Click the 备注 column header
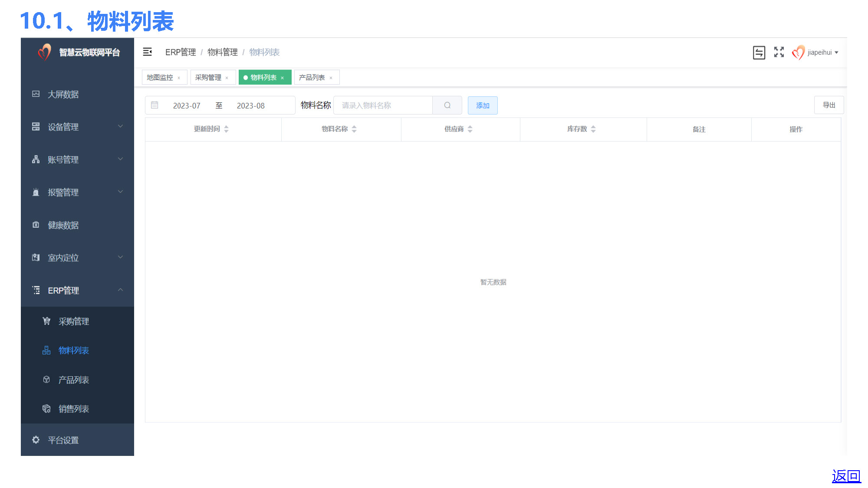The height and width of the screenshot is (488, 868). 699,129
